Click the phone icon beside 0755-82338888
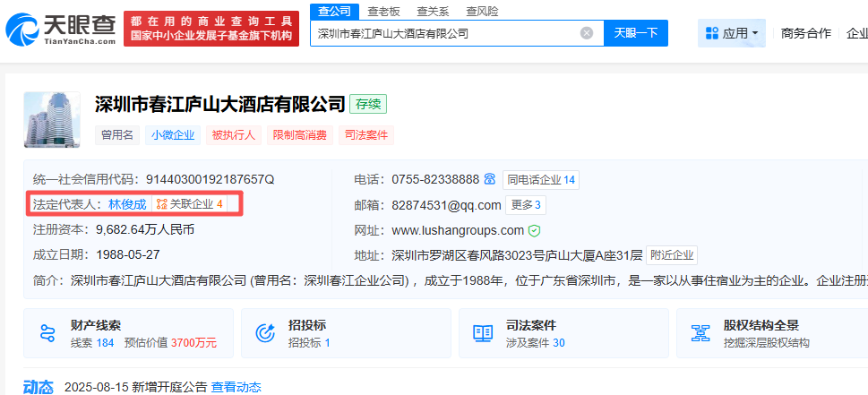The width and height of the screenshot is (868, 395). [489, 179]
